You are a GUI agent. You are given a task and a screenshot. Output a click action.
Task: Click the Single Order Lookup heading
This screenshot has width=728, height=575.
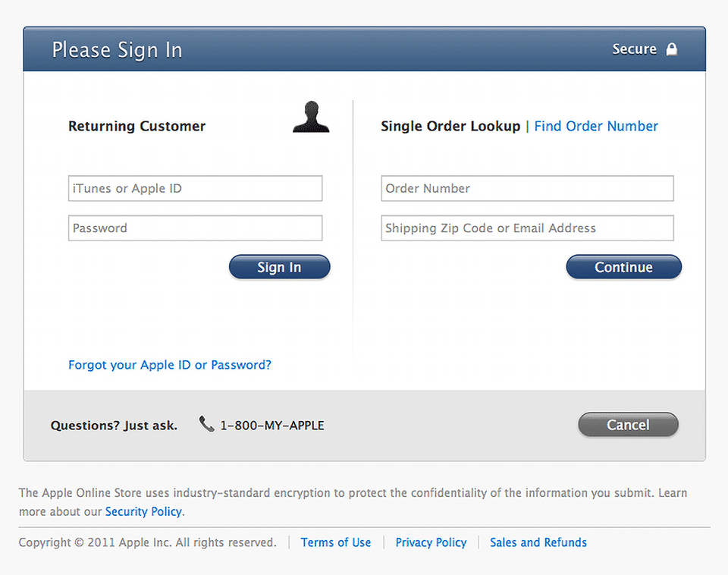coord(450,127)
